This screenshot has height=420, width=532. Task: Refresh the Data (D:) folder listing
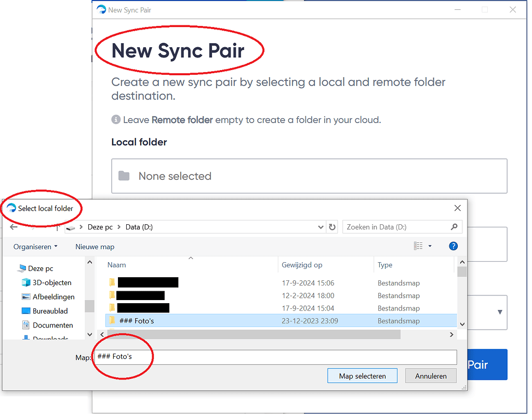click(x=332, y=227)
